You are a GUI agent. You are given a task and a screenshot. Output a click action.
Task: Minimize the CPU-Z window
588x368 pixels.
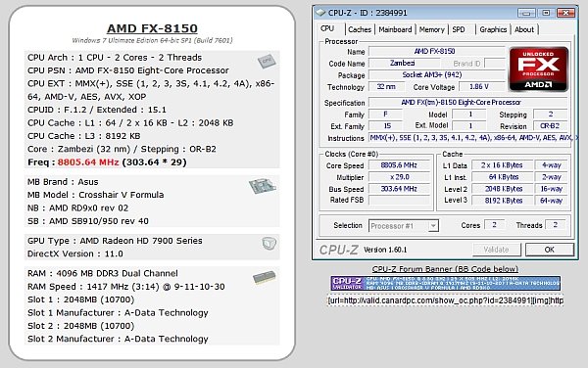pos(526,13)
